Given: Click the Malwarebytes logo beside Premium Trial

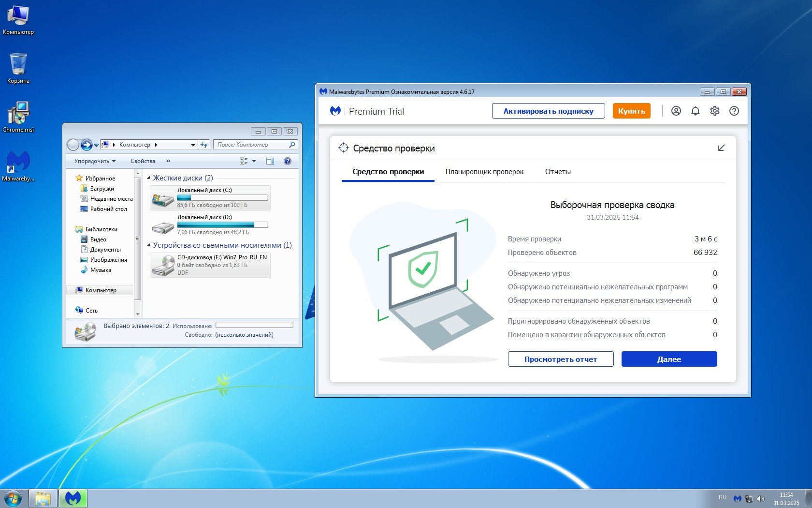Looking at the screenshot, I should 335,111.
